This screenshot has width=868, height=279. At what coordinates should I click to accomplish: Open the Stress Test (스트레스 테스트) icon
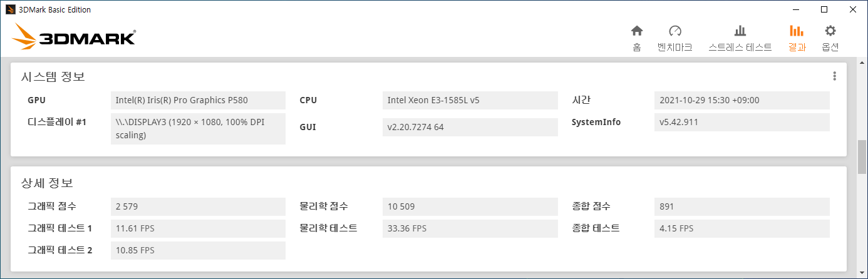740,31
